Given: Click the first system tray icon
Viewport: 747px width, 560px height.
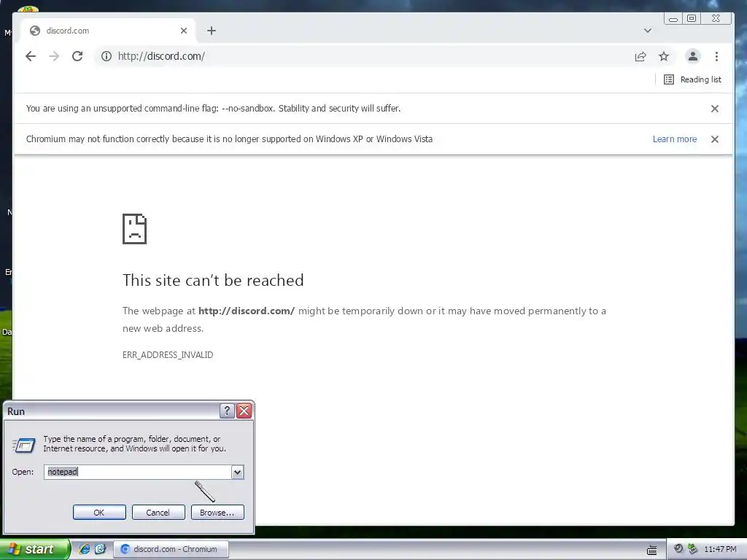Looking at the screenshot, I should (678, 548).
